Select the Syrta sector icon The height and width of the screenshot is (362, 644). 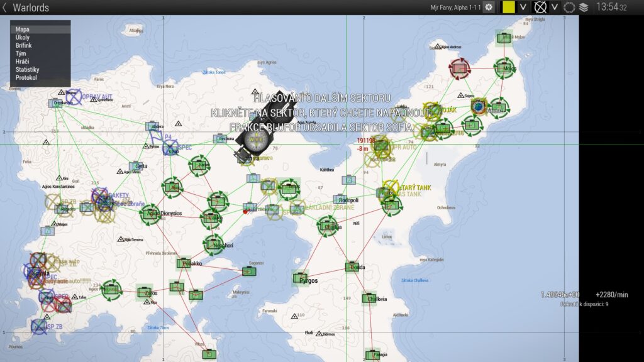[x=135, y=166]
